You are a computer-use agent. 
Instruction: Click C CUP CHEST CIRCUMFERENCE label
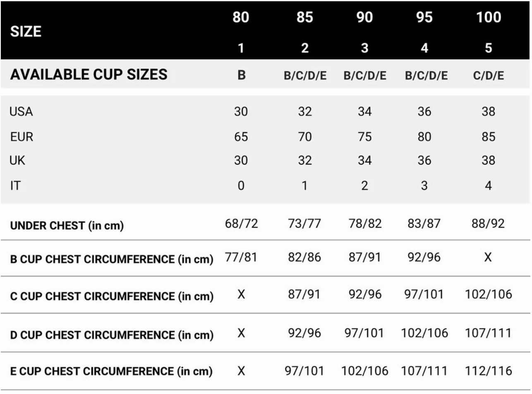coord(111,297)
